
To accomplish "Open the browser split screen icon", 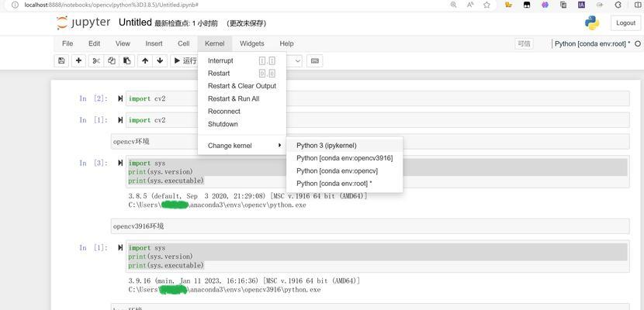I will pos(637,5).
